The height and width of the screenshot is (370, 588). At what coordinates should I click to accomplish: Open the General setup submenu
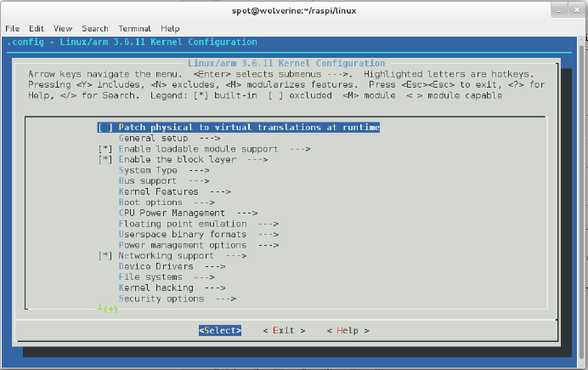click(x=169, y=138)
